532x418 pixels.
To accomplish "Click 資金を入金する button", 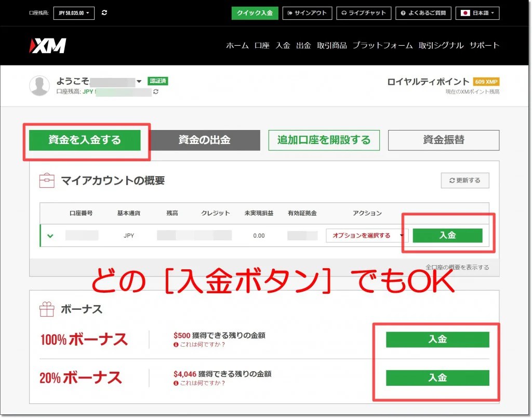I will coord(85,140).
